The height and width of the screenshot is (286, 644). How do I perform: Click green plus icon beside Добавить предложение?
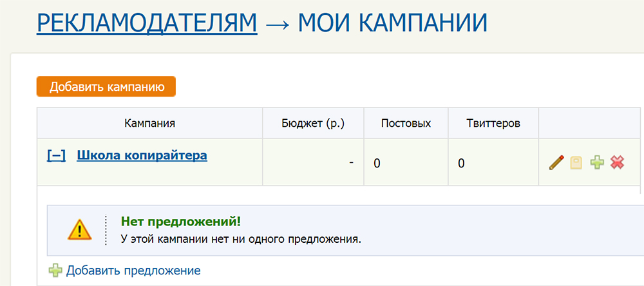[55, 271]
